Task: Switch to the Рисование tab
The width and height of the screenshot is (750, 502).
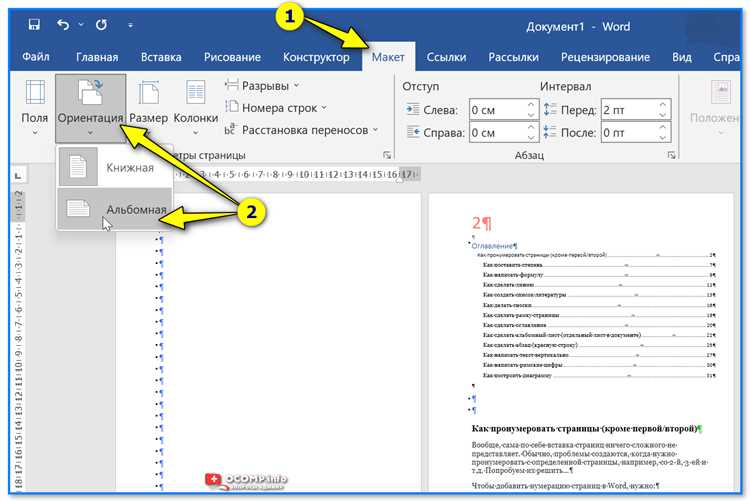Action: (232, 57)
